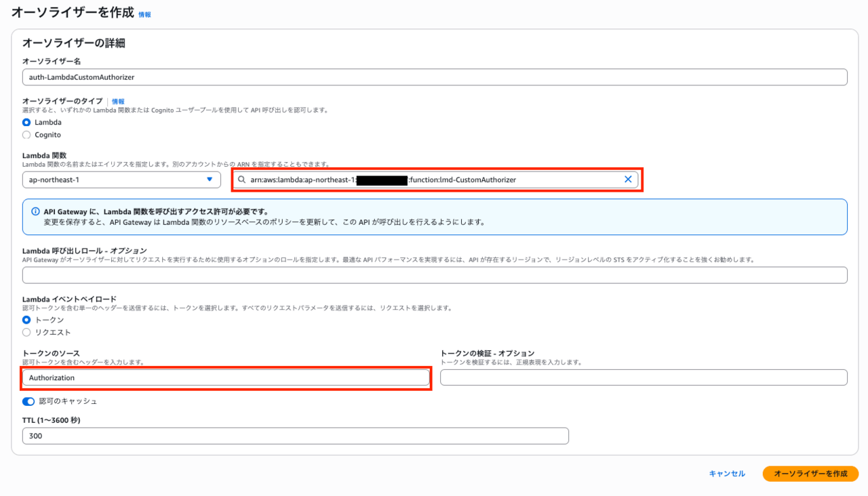The height and width of the screenshot is (496, 868).
Task: Focus the Lambda 呼び出しロール input field
Action: [x=434, y=275]
